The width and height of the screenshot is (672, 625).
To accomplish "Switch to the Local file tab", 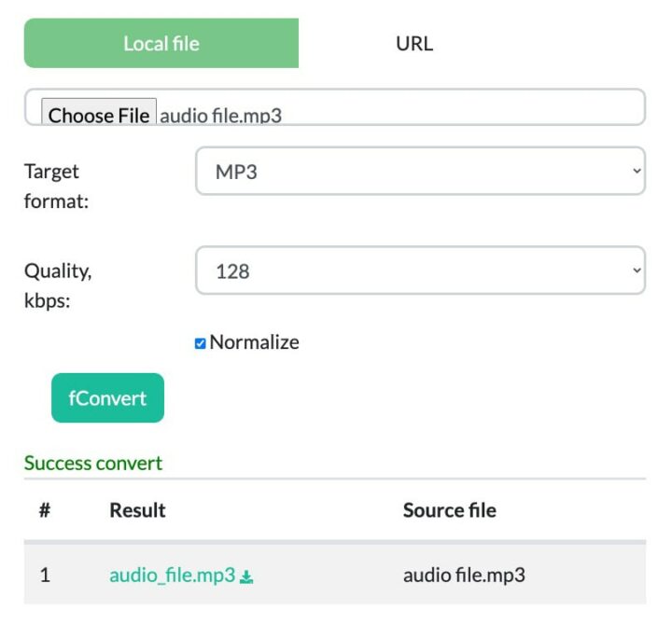I will (161, 44).
